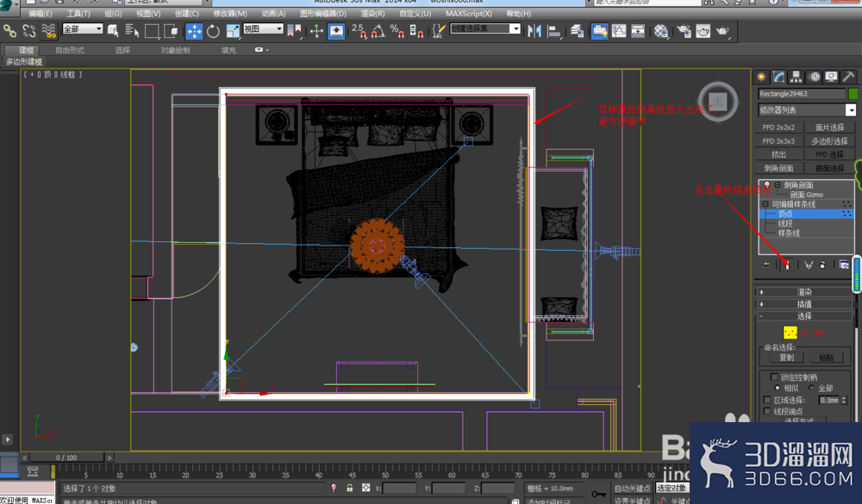Open the Layer Manager icon
This screenshot has width=862, height=504.
pyautogui.click(x=577, y=31)
